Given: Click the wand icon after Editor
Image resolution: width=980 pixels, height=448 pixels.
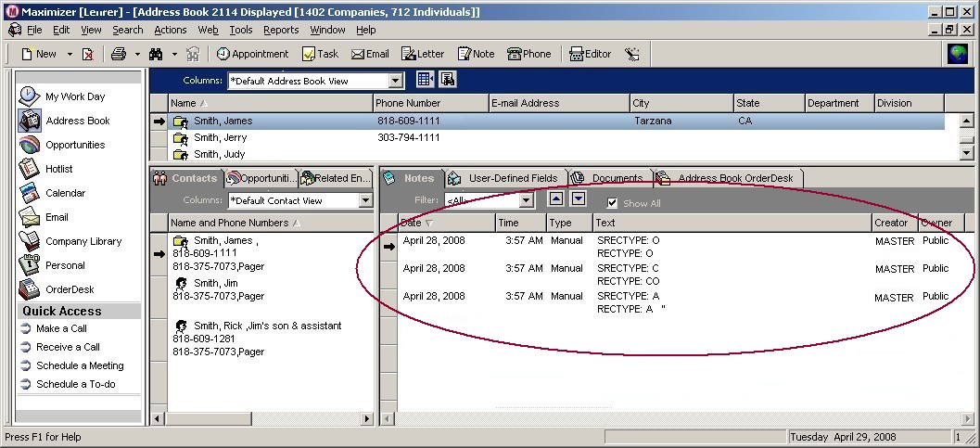Looking at the screenshot, I should [x=632, y=55].
